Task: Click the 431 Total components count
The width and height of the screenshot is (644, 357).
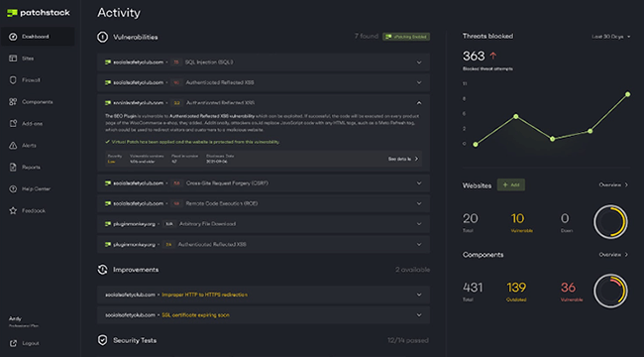Action: click(473, 288)
